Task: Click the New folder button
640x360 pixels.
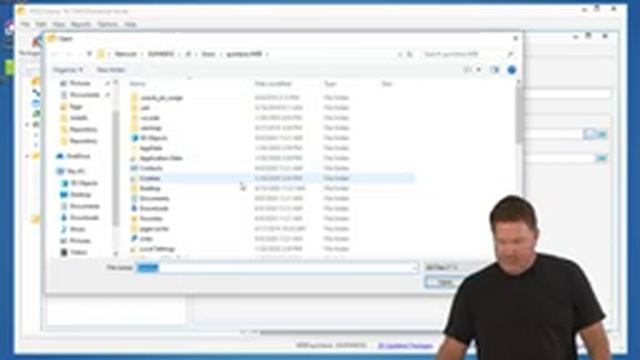Action: pyautogui.click(x=111, y=70)
